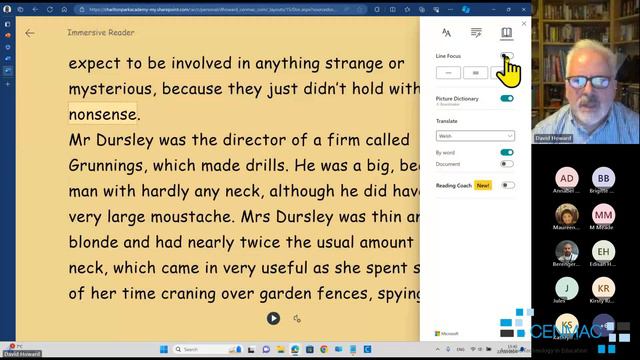Add new item with sidebar plus icon
The width and height of the screenshot is (640, 360).
point(7,84)
